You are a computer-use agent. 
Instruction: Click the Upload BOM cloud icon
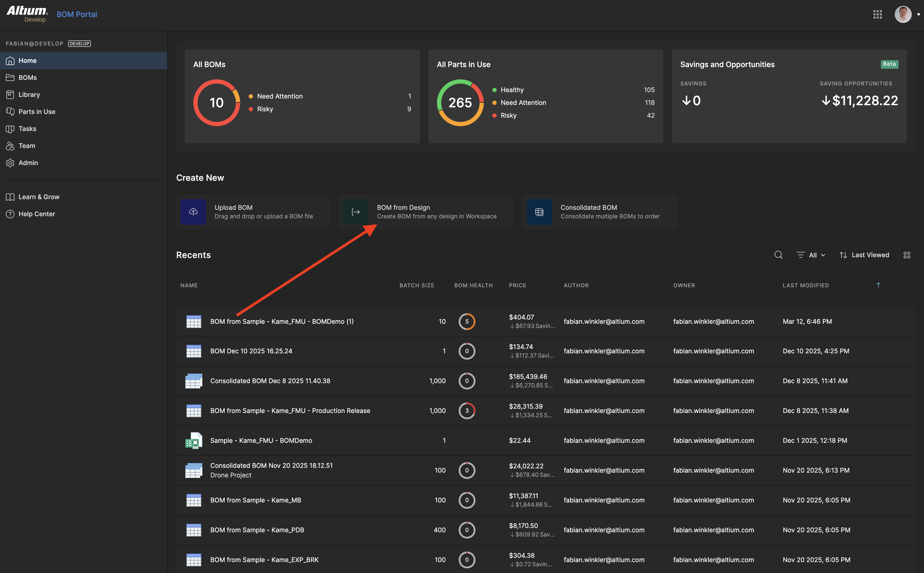click(x=193, y=212)
